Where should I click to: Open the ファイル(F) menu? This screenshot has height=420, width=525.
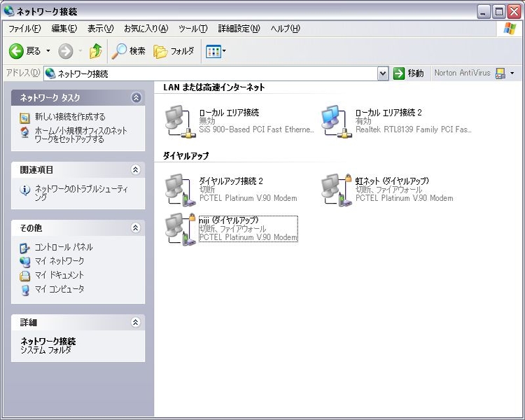click(x=24, y=29)
